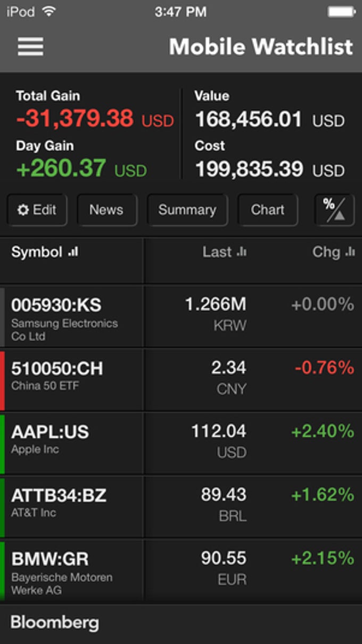
Task: Select the red loss indicator on 510050:CH
Action: pyautogui.click(x=2, y=379)
